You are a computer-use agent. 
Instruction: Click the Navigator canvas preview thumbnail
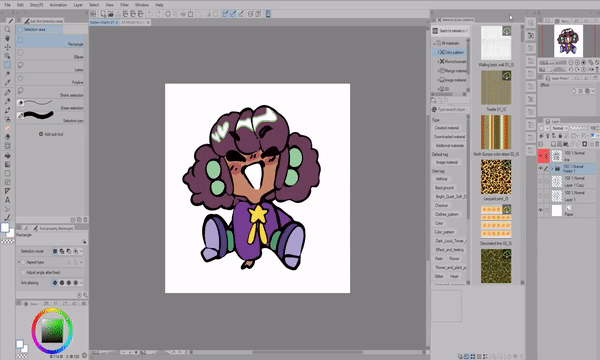point(568,41)
